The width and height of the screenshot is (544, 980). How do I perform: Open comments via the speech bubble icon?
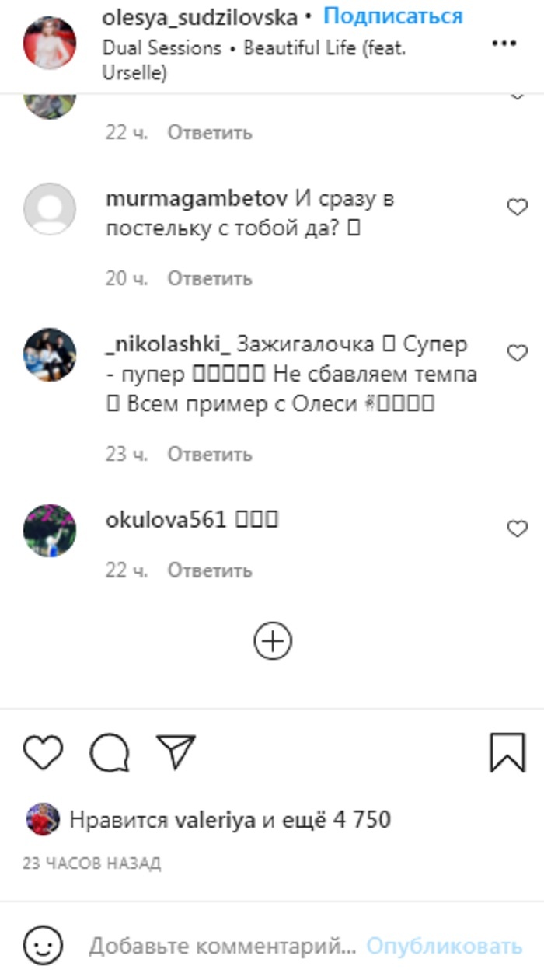click(109, 752)
